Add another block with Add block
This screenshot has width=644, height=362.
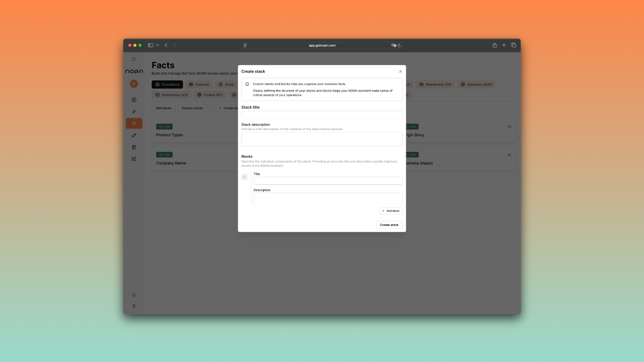pos(391,211)
